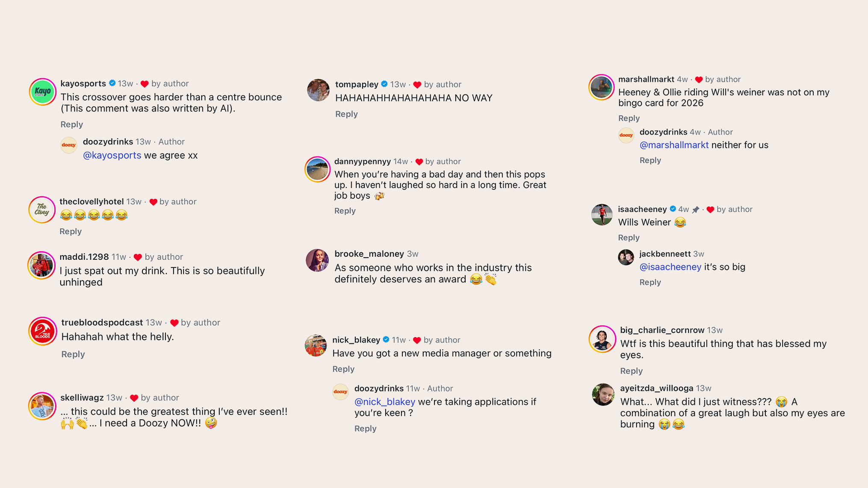Reply to big_charlie_cornrow's comment
The width and height of the screenshot is (868, 488).
(x=631, y=371)
